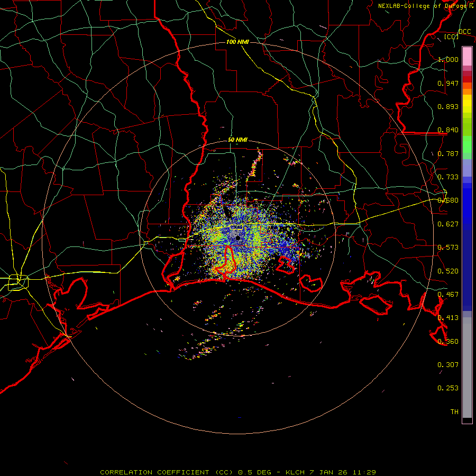Click the 1.000 value on the color scale
The height and width of the screenshot is (476, 476).
[448, 59]
